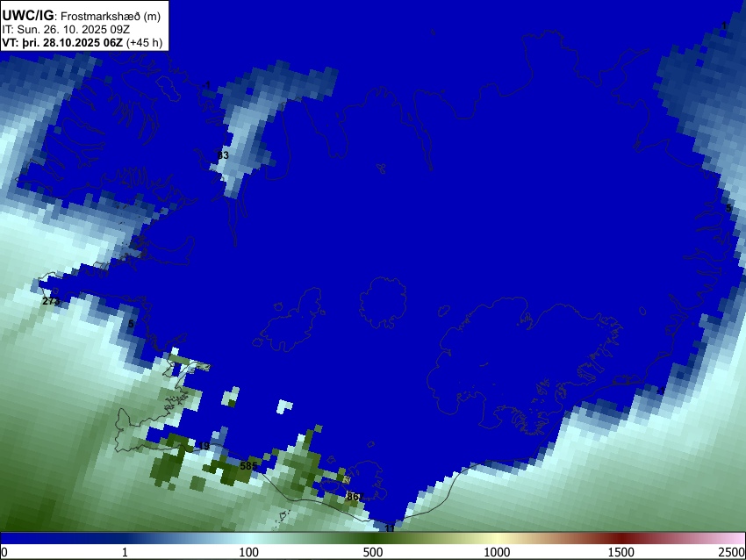Select the map value label "867"

click(355, 497)
